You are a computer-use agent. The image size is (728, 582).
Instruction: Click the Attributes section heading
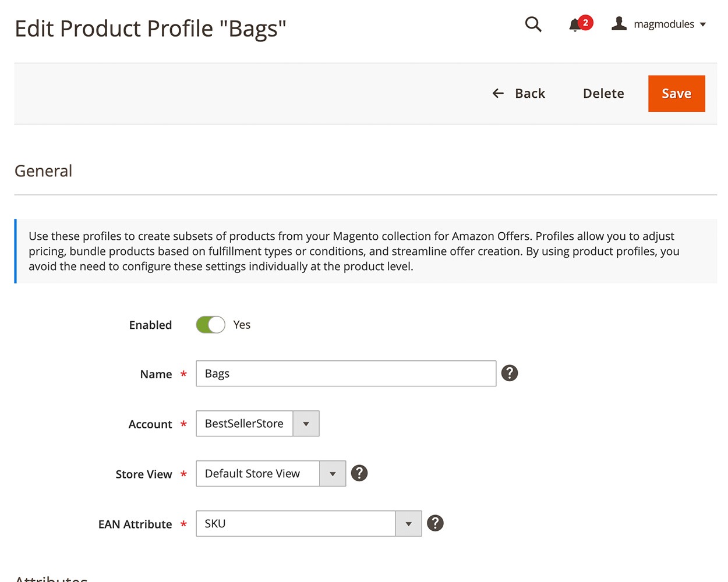(51, 578)
